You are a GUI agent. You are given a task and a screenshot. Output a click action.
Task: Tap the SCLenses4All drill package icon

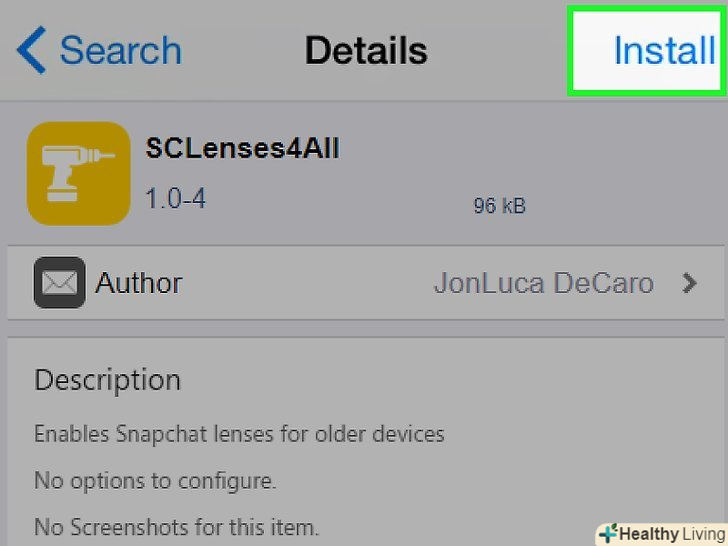[x=79, y=173]
